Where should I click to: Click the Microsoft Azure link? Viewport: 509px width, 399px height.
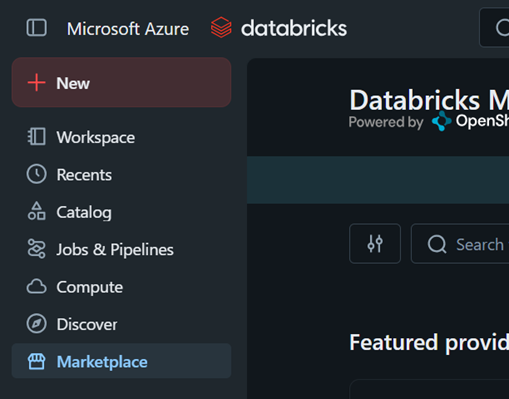[x=128, y=29]
